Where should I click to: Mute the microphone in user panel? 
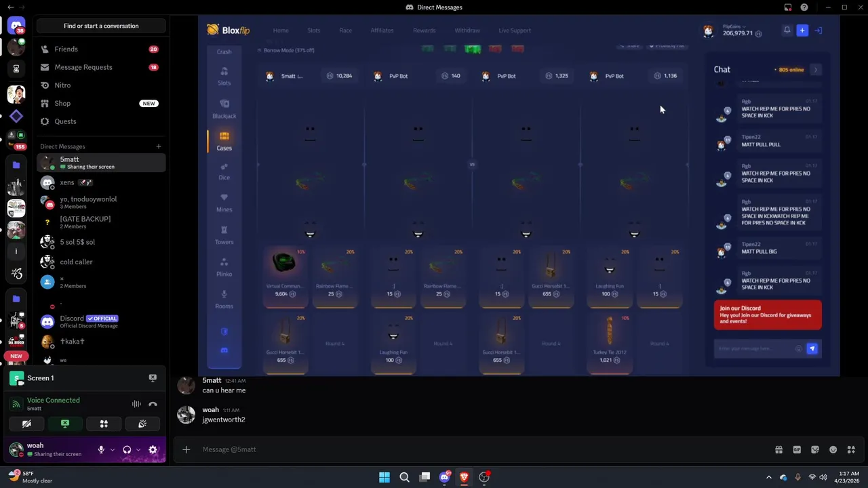point(101,449)
